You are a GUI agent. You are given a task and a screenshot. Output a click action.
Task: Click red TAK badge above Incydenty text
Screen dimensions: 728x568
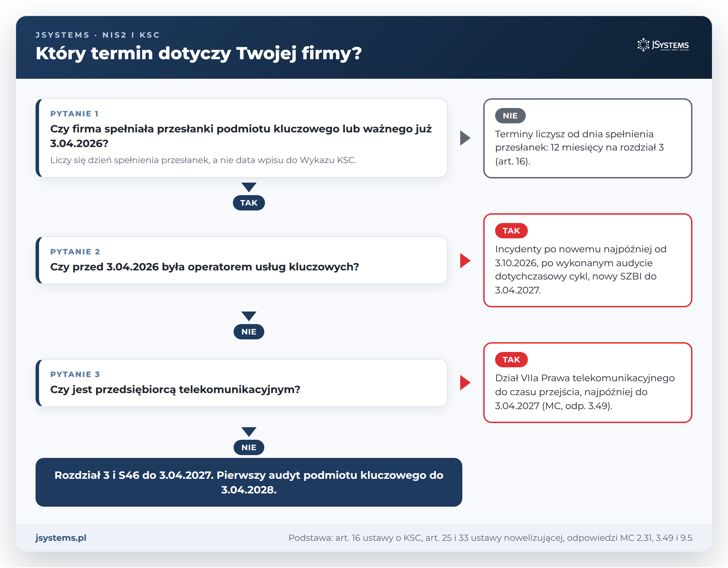(x=511, y=231)
